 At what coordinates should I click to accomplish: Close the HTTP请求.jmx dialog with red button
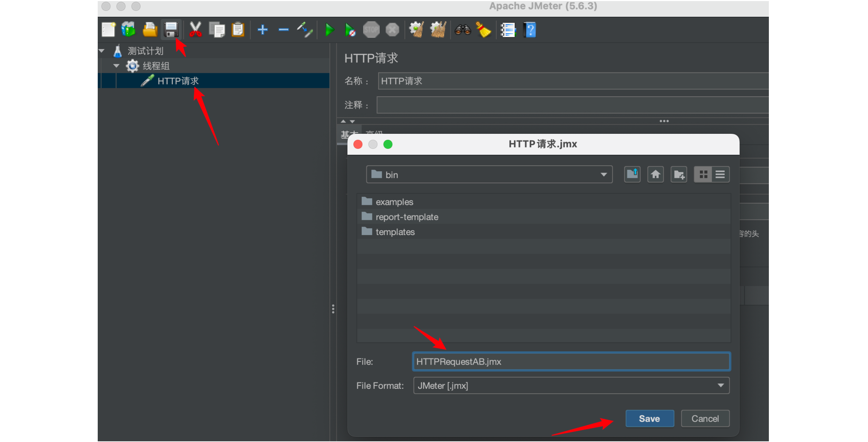point(358,144)
